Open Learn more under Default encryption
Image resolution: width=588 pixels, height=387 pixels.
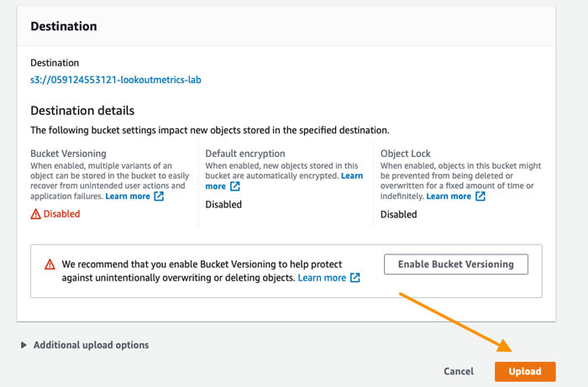coord(284,181)
